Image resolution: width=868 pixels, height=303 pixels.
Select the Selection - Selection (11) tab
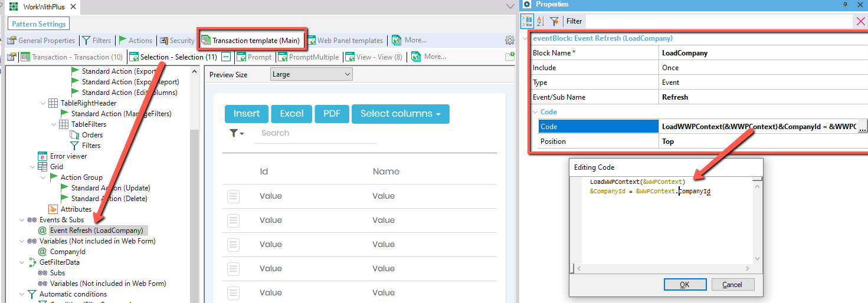(173, 57)
